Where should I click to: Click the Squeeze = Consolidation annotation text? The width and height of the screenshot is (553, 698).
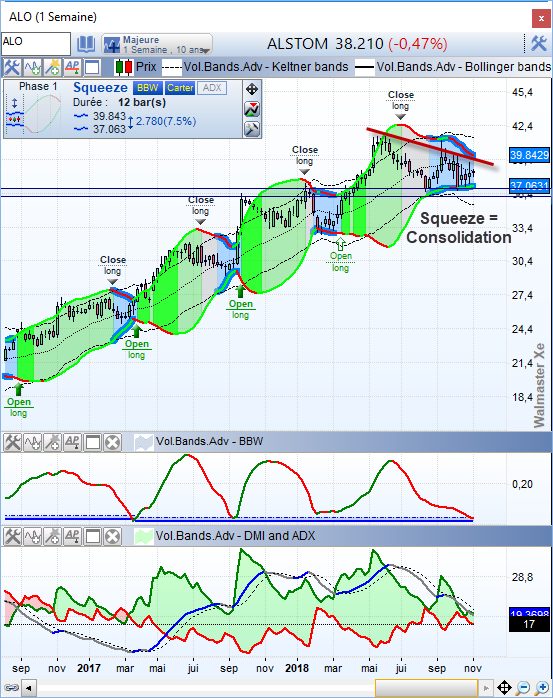point(459,228)
